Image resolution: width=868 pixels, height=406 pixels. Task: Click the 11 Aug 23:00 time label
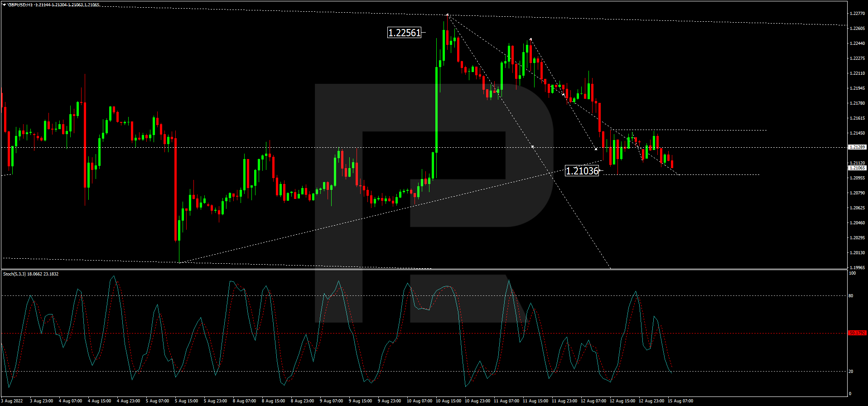pyautogui.click(x=564, y=401)
